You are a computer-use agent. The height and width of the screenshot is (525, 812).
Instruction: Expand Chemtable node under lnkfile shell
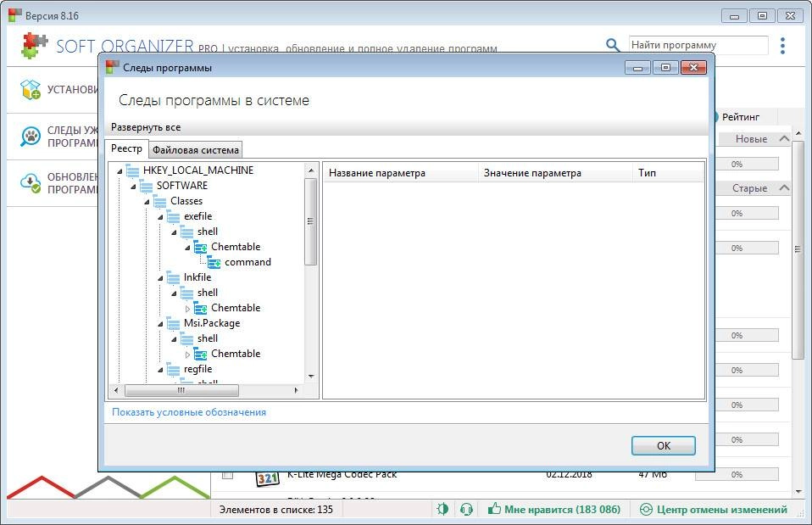(187, 309)
